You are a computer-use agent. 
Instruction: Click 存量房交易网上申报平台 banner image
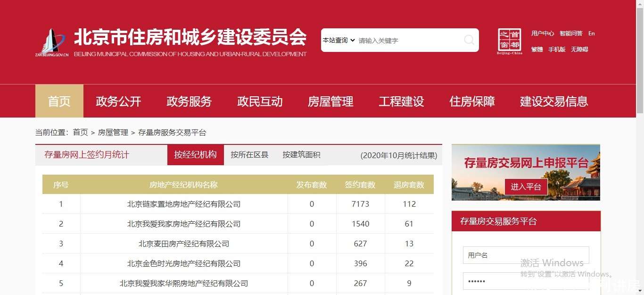click(x=526, y=172)
